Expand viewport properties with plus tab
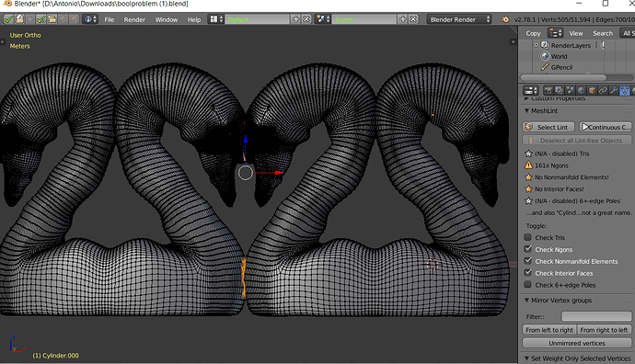This screenshot has width=635, height=364. pos(514,41)
